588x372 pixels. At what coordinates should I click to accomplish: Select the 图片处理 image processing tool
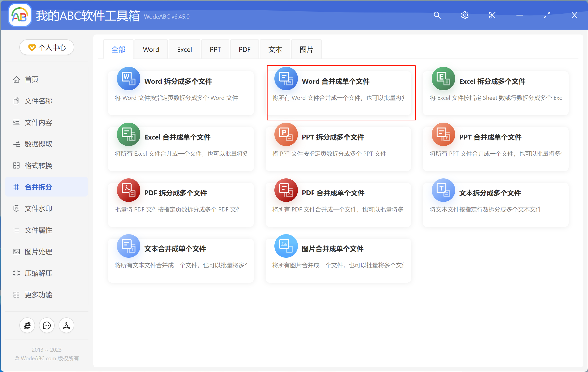38,252
